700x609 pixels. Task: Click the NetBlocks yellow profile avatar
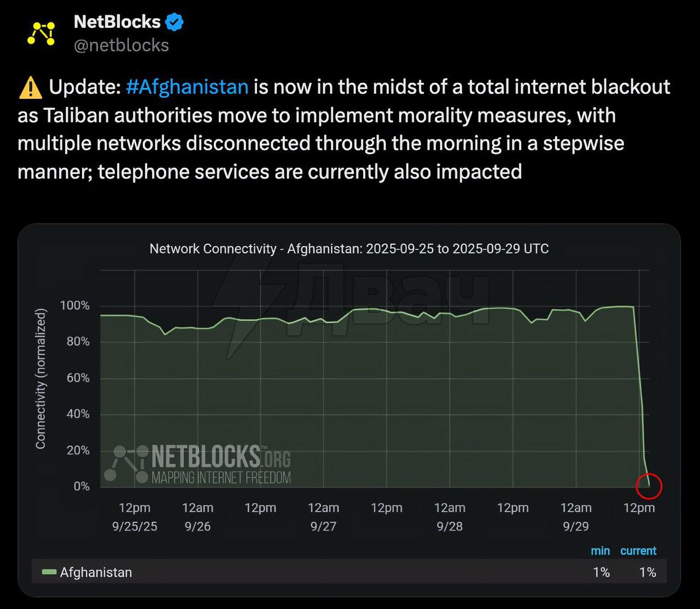click(x=42, y=34)
